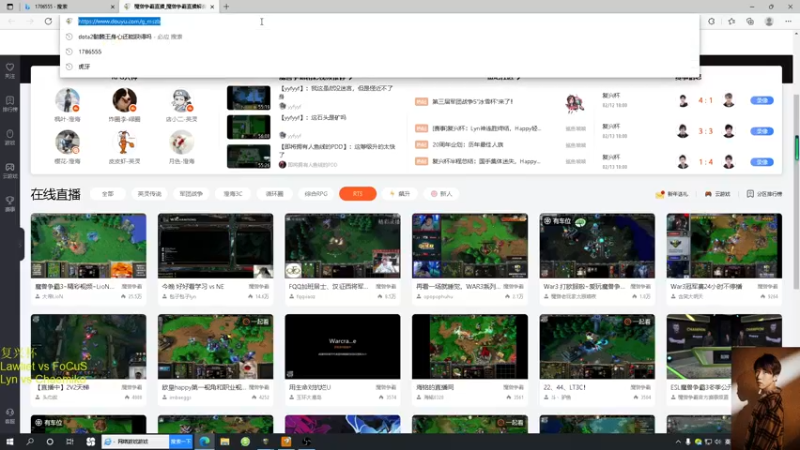Screen dimensions: 800x450
Task: Pick the 1786555 suggestion in address dropdown
Action: coord(379,52)
